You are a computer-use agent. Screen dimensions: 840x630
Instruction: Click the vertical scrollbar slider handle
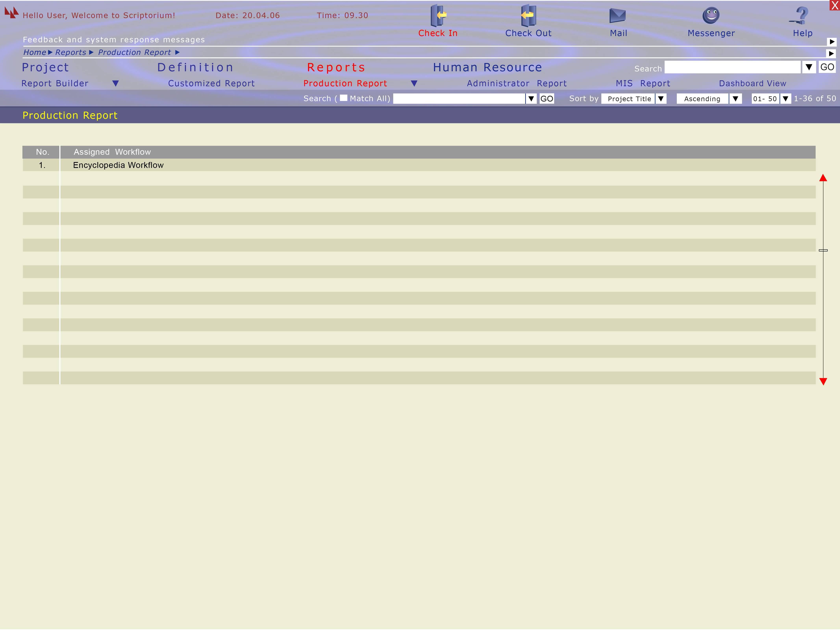tap(823, 250)
